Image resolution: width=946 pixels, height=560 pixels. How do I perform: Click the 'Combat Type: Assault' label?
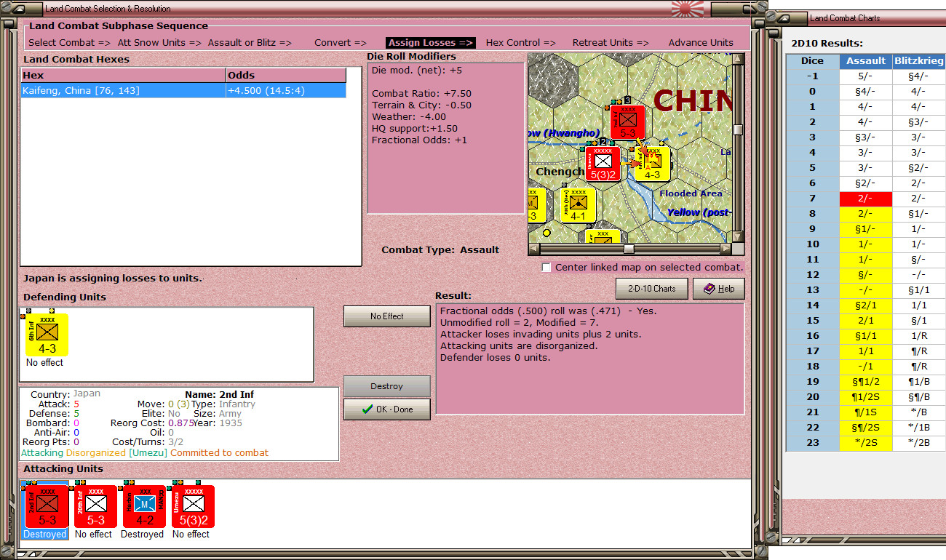pyautogui.click(x=440, y=250)
